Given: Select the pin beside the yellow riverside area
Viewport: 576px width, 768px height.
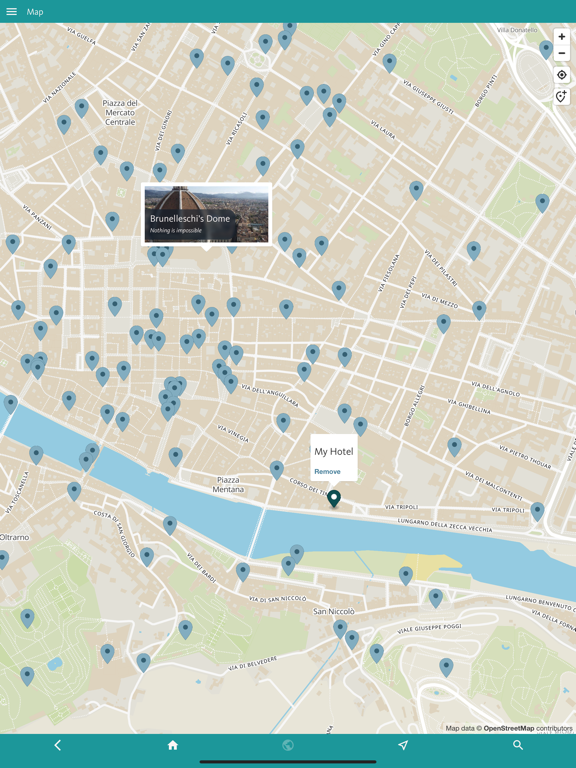Looking at the screenshot, I should click(406, 576).
